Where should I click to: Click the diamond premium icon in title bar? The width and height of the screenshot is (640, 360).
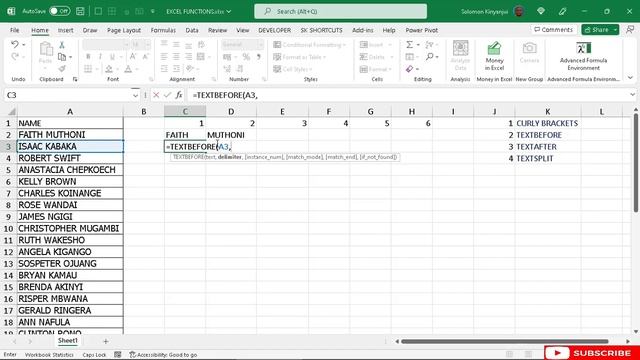tap(541, 11)
